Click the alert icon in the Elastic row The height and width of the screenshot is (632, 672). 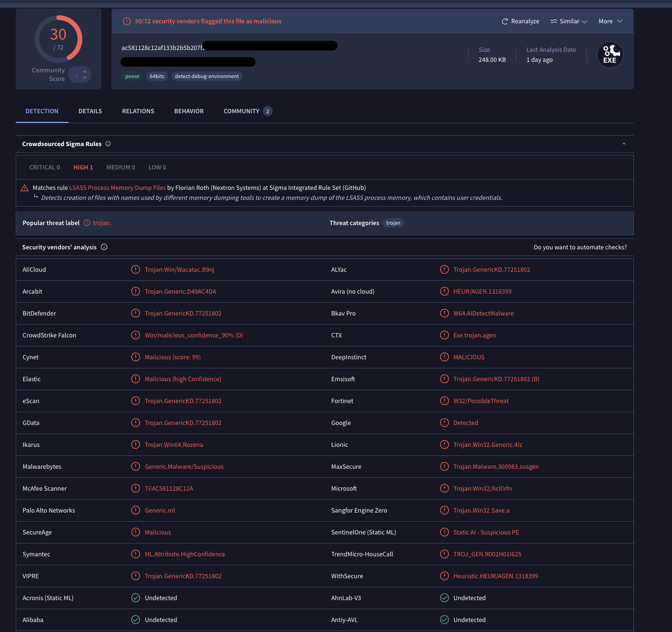pos(136,379)
